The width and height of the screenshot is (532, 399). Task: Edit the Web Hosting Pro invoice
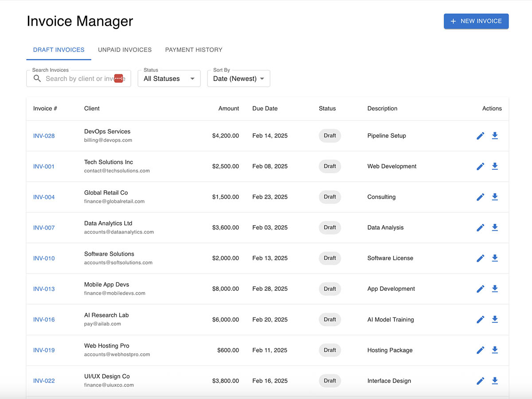(480, 350)
